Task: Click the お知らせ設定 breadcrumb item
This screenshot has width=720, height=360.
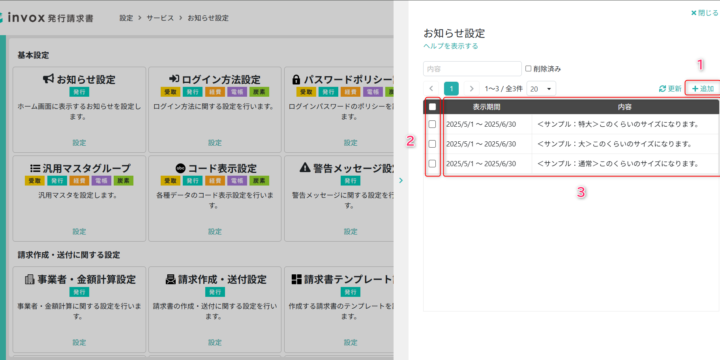Action: tap(208, 18)
